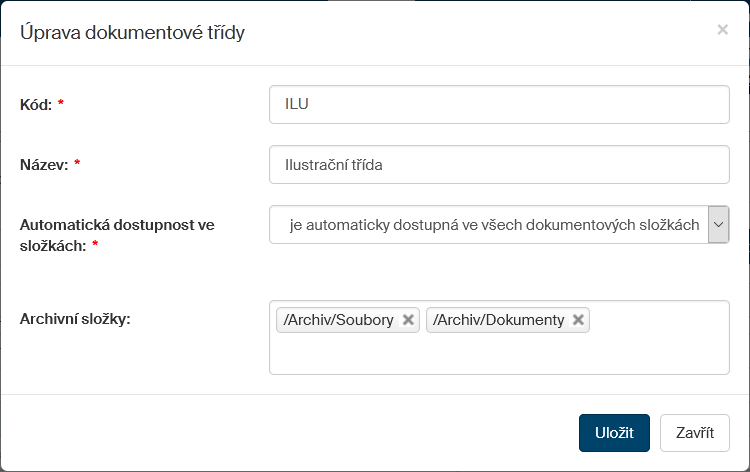Click the 'Kód:' field label
Screen dimensions: 750x472
pyautogui.click(x=36, y=104)
